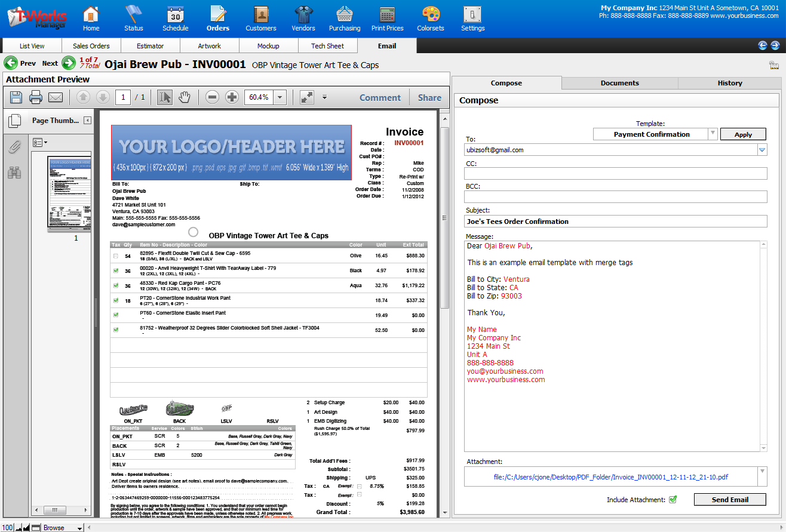Email the PDF via envelope icon
Screen dimensions: 786x532
(x=56, y=97)
